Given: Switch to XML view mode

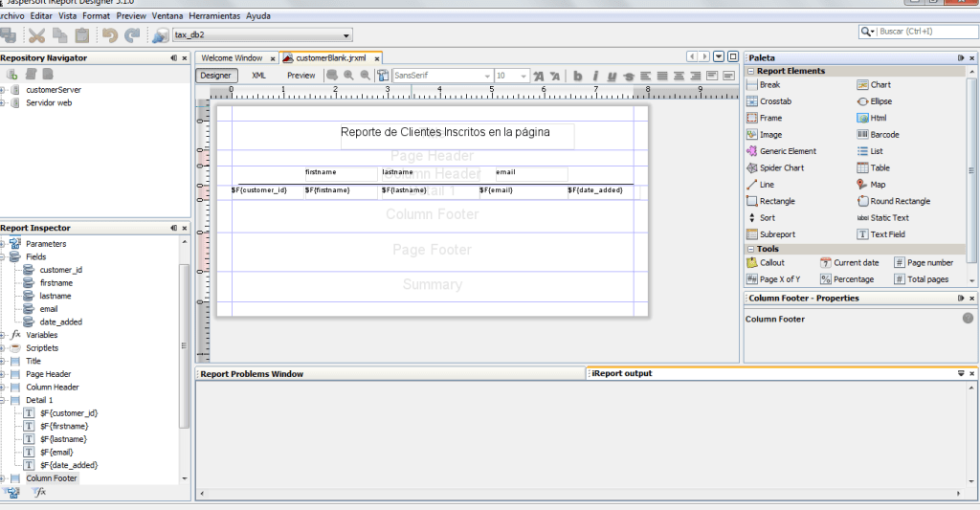Looking at the screenshot, I should coord(258,76).
